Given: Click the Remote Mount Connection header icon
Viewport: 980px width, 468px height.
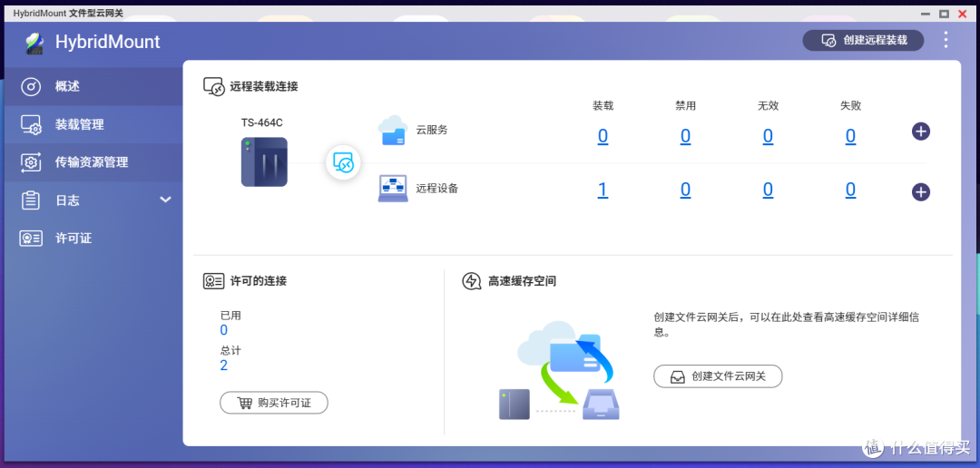Looking at the screenshot, I should pyautogui.click(x=214, y=87).
